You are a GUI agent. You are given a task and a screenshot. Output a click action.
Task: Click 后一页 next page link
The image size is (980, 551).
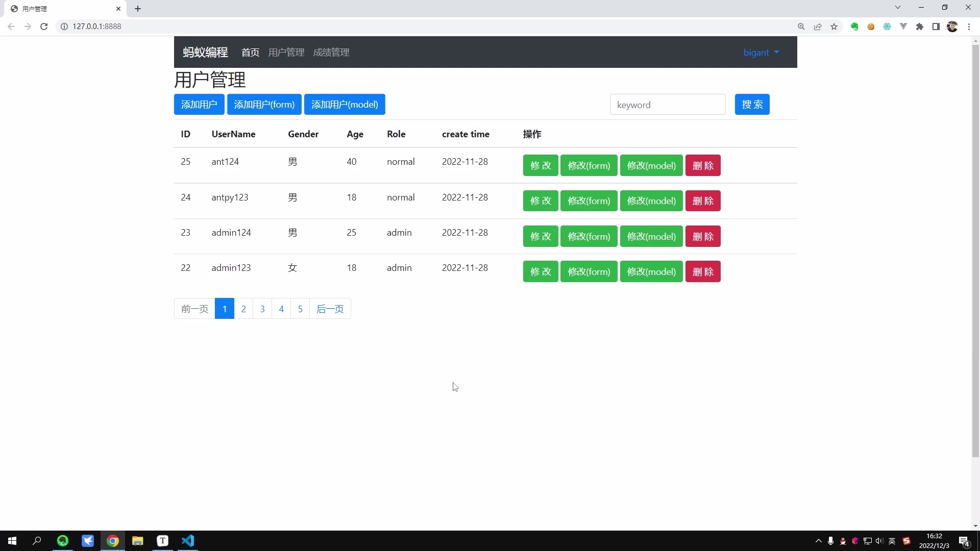click(x=330, y=309)
